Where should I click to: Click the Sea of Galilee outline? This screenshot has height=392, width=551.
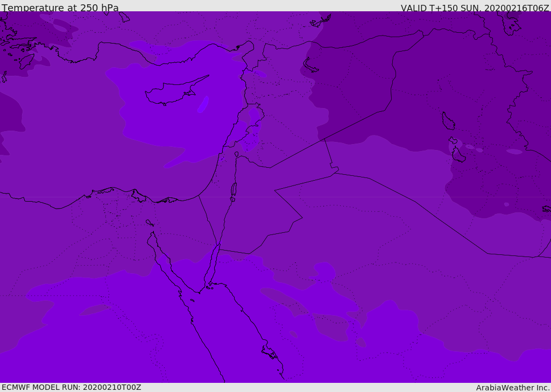point(236,154)
